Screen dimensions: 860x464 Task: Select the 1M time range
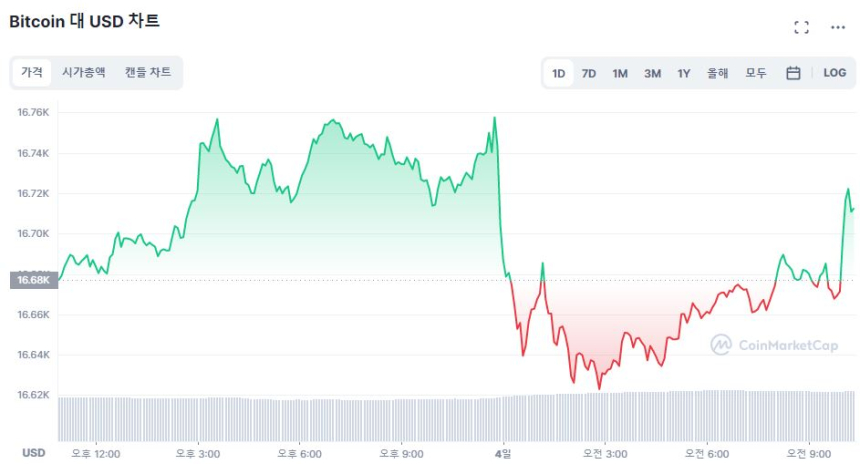coord(620,73)
